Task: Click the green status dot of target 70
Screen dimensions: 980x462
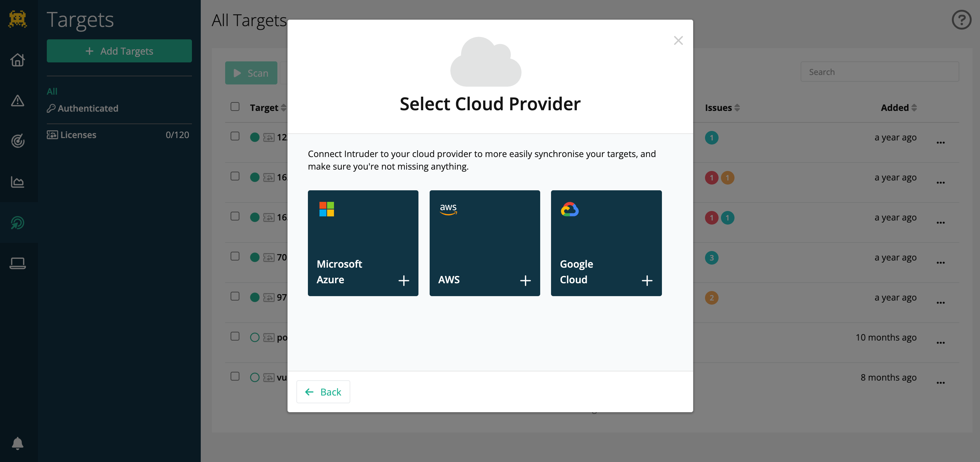Action: pos(255,258)
